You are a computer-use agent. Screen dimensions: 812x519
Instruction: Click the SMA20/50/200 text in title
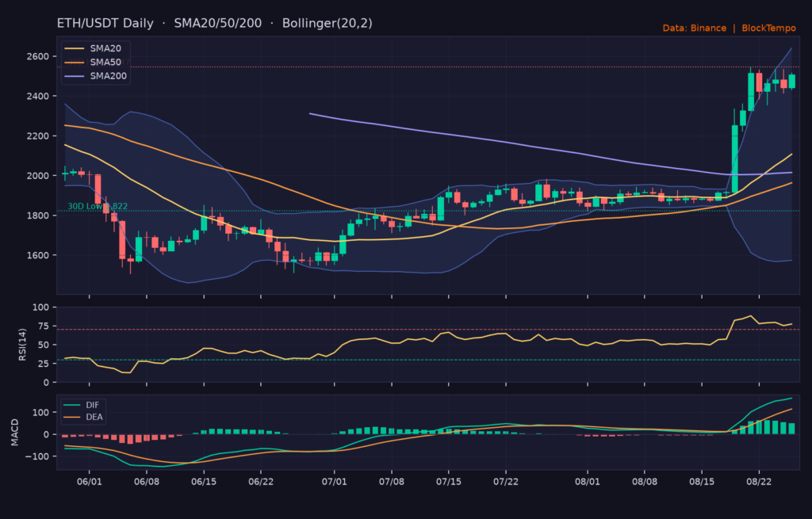coord(217,23)
